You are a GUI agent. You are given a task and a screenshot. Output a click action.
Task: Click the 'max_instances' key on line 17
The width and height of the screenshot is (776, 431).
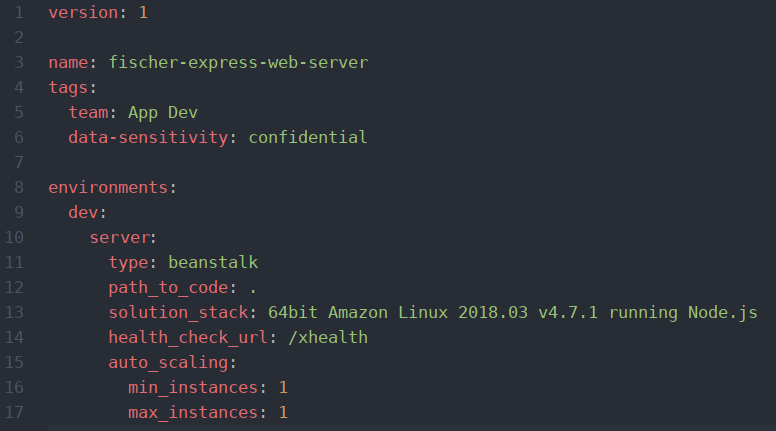coord(193,412)
